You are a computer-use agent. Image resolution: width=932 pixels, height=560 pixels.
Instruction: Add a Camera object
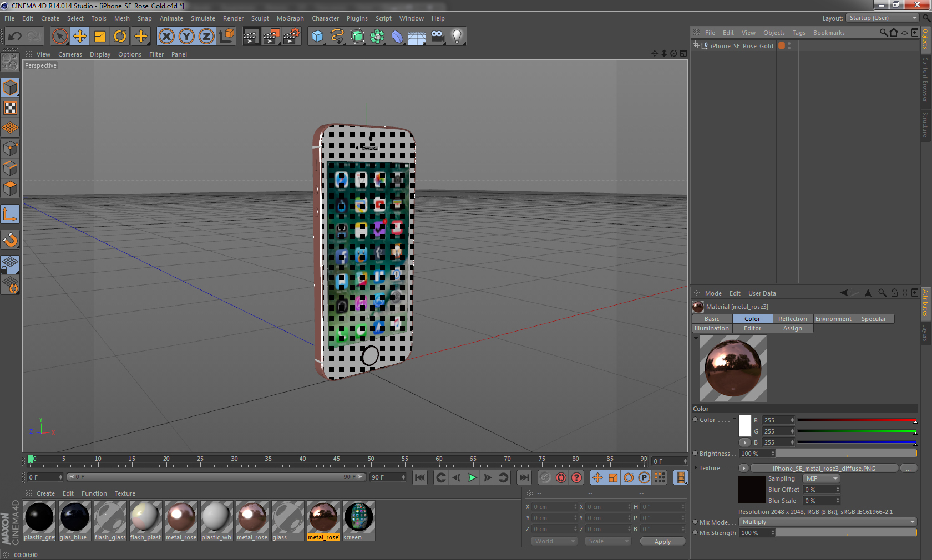click(438, 37)
